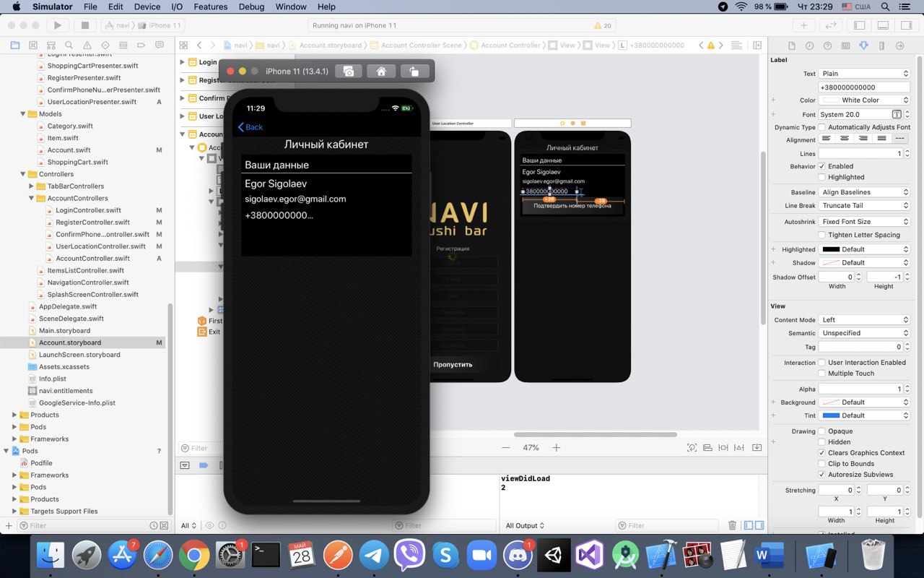This screenshot has width=924, height=578.
Task: Click the label text field +380000000000
Action: click(x=864, y=87)
